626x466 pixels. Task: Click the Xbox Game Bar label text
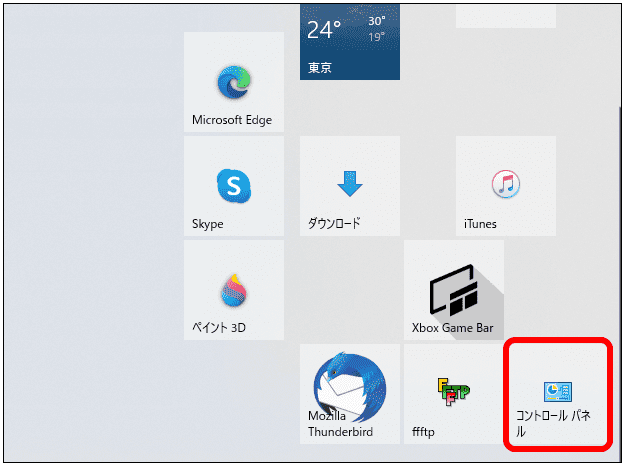(x=453, y=328)
